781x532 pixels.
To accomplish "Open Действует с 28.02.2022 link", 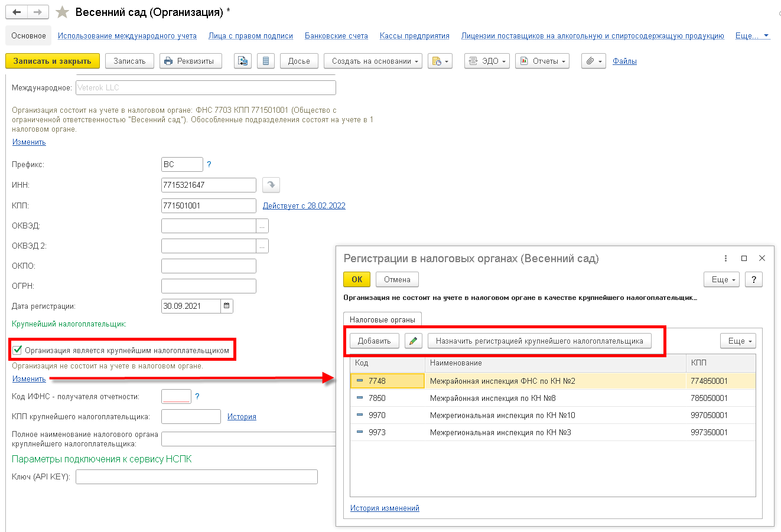I will click(304, 205).
